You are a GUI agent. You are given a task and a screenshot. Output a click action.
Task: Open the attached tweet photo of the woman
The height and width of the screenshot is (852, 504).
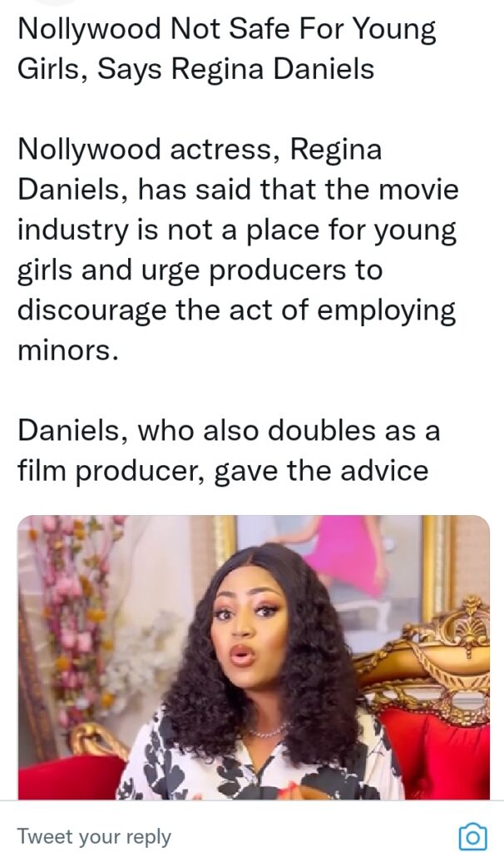coord(254,657)
